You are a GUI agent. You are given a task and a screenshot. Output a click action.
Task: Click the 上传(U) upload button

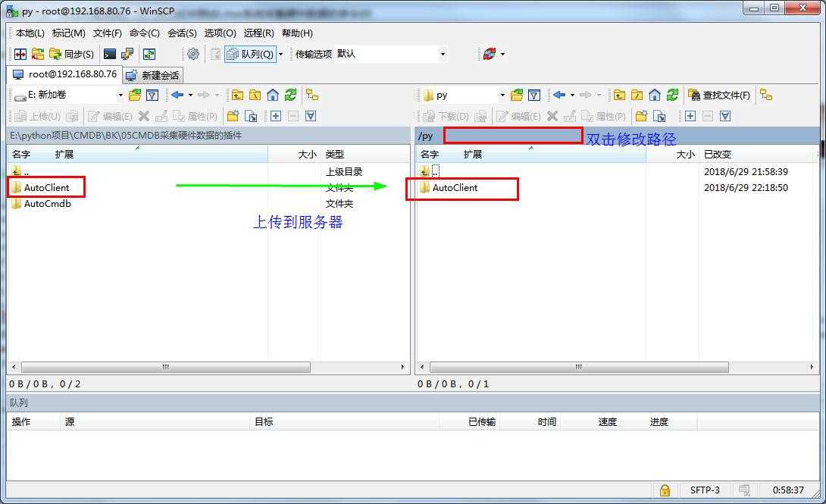point(38,116)
